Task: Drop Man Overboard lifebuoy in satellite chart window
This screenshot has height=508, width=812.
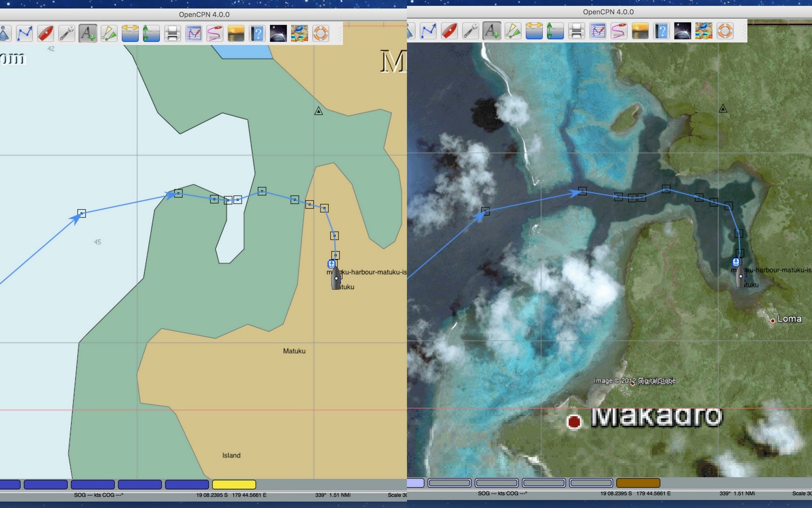Action: click(725, 31)
